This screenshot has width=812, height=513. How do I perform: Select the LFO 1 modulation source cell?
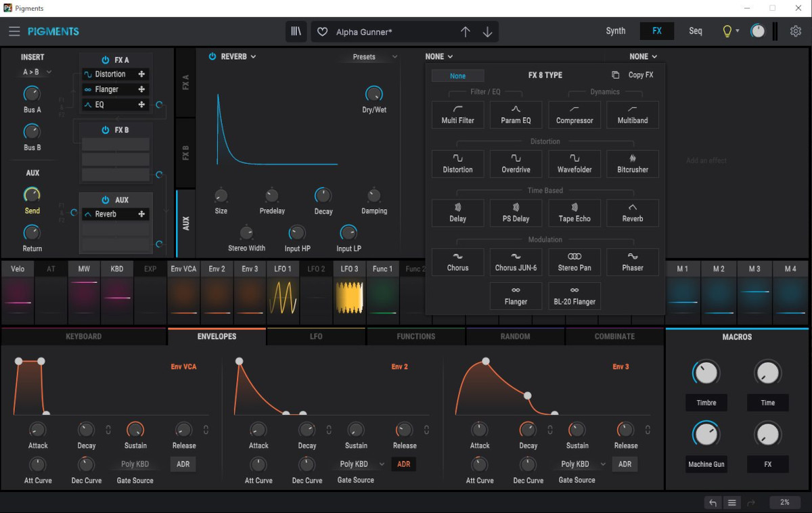tap(283, 292)
